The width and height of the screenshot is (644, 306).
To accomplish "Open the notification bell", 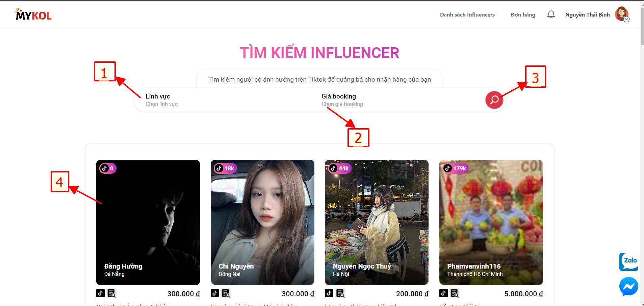I will point(551,15).
